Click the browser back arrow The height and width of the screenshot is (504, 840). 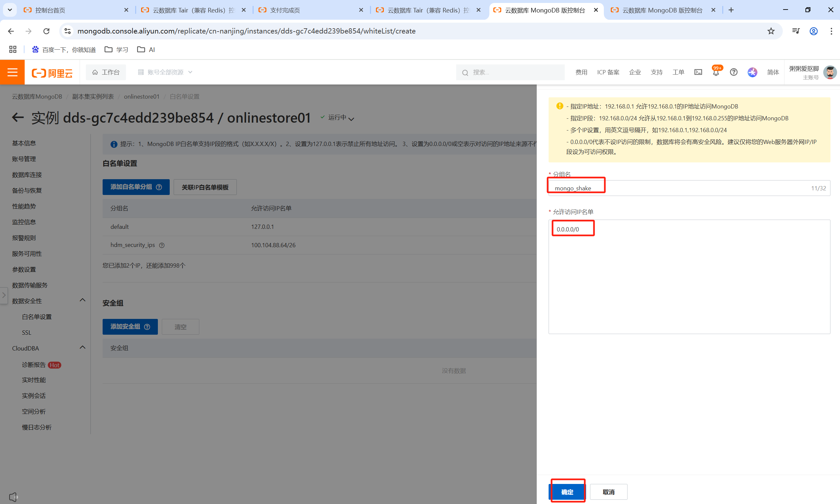(x=11, y=31)
